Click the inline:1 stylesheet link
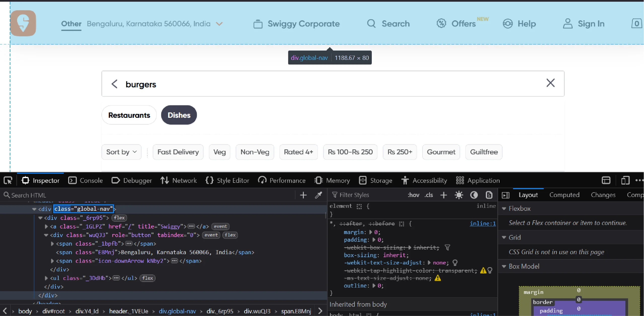The height and width of the screenshot is (316, 644). tap(482, 223)
